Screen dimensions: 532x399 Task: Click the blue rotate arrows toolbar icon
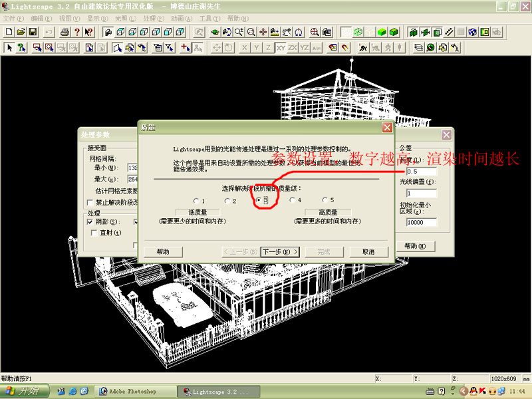[299, 32]
